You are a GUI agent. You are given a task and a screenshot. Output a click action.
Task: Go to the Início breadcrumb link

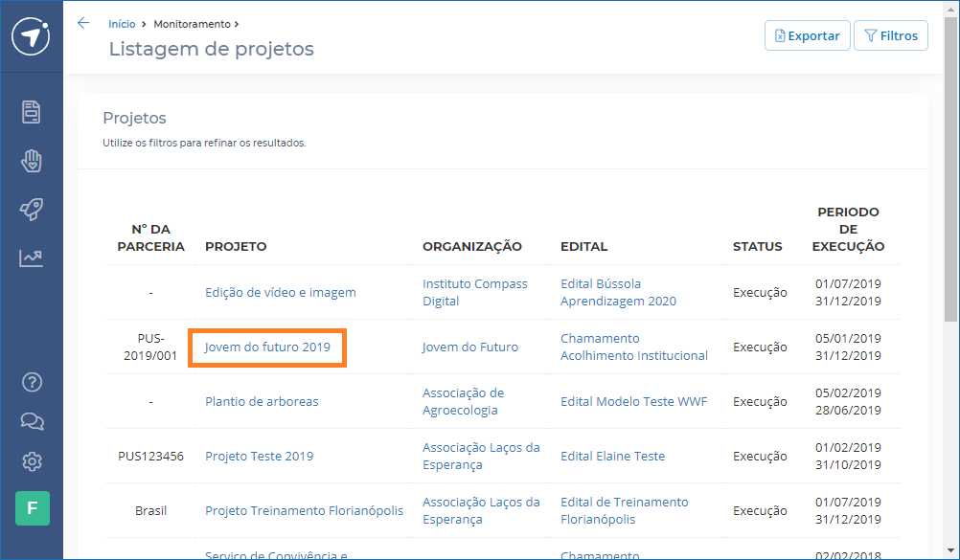[x=122, y=24]
